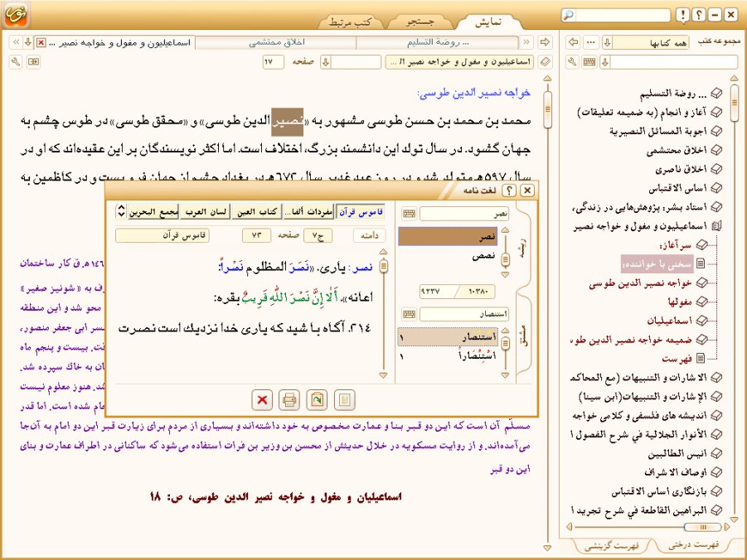747x560 pixels.
Task: Select the مفردات ألفا dictionary source
Action: (308, 212)
